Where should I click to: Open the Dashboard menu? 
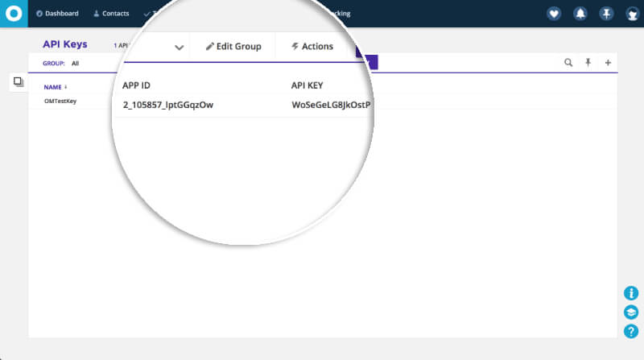coord(57,14)
